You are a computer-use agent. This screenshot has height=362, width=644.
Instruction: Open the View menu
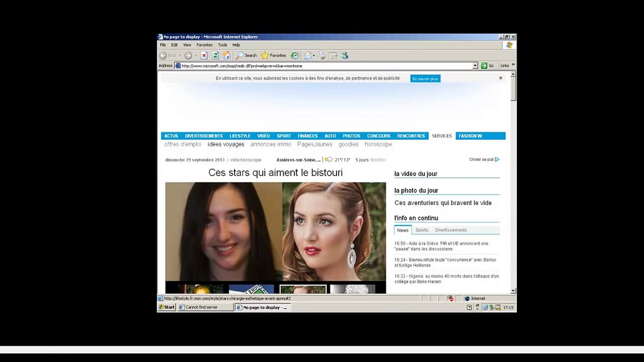point(187,45)
